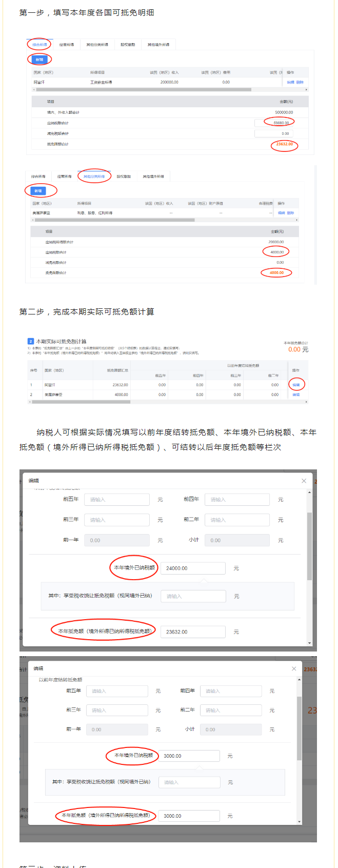Open the 经营所得 tab in the top panel
338x868 pixels.
point(67,45)
